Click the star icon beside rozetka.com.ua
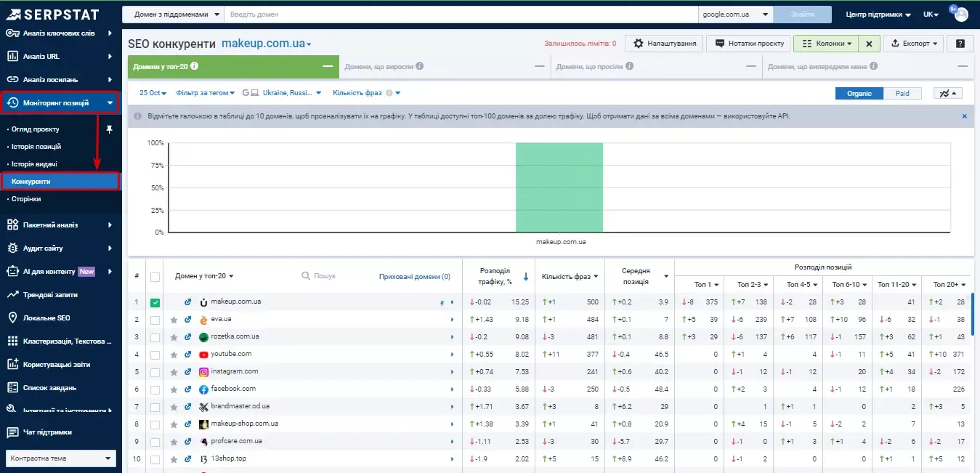980x473 pixels. pyautogui.click(x=174, y=336)
